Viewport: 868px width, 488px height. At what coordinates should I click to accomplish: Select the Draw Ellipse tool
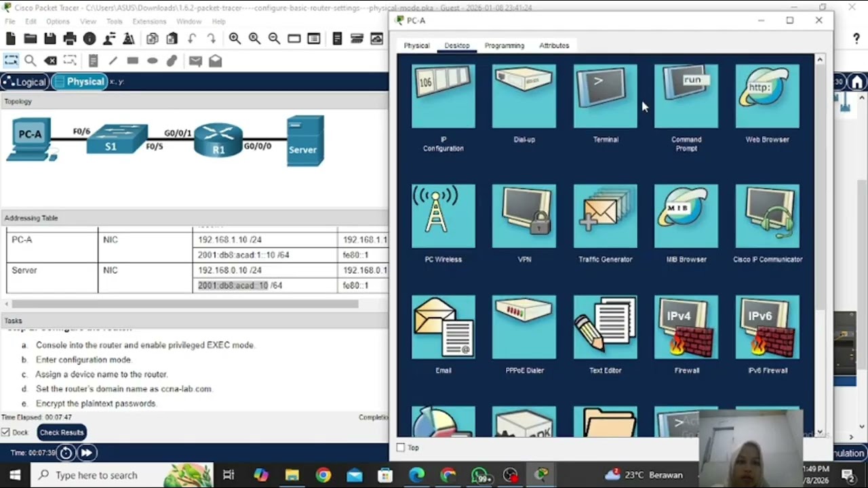click(152, 61)
